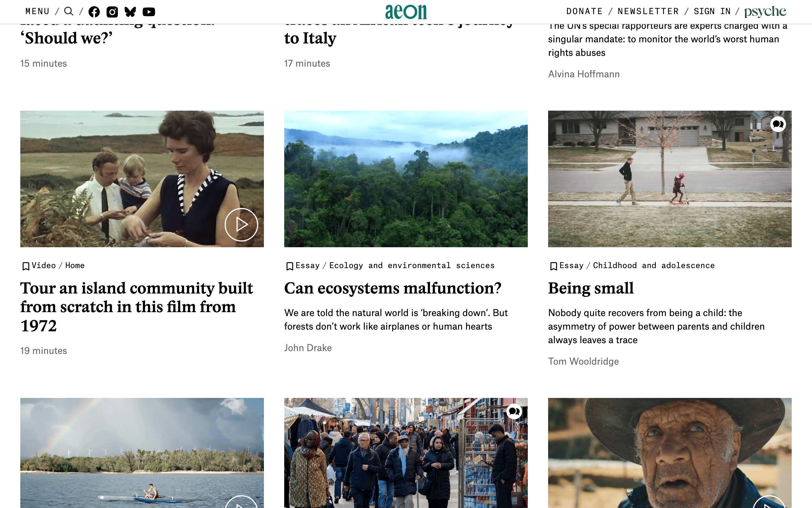Screen dimensions: 812x508
Task: Click the '17 minutes' duration text
Action: [307, 63]
